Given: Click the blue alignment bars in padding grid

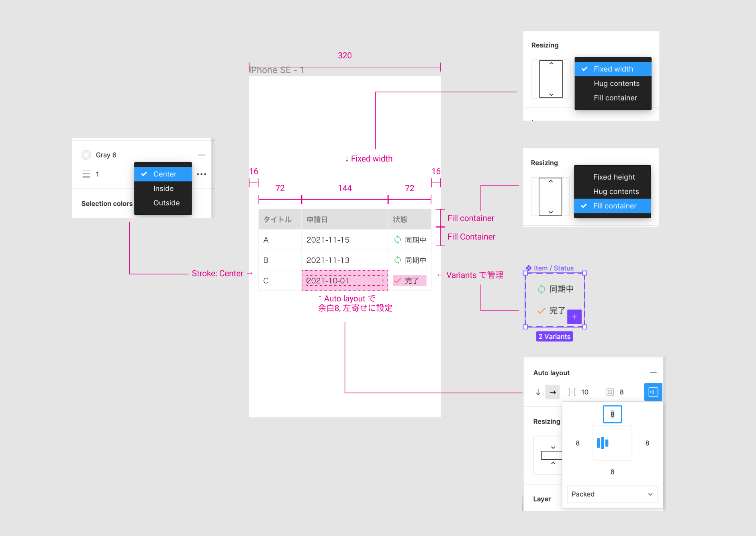Looking at the screenshot, I should pyautogui.click(x=603, y=443).
